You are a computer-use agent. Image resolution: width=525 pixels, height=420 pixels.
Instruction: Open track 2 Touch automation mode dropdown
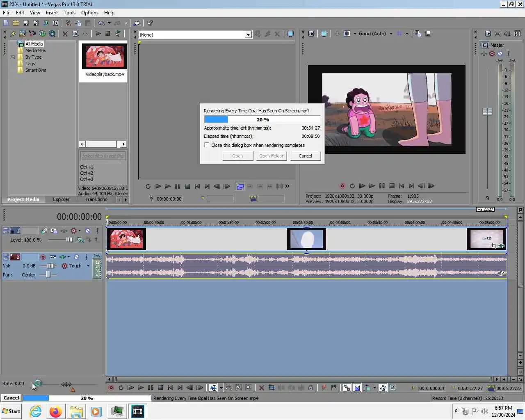click(x=88, y=266)
